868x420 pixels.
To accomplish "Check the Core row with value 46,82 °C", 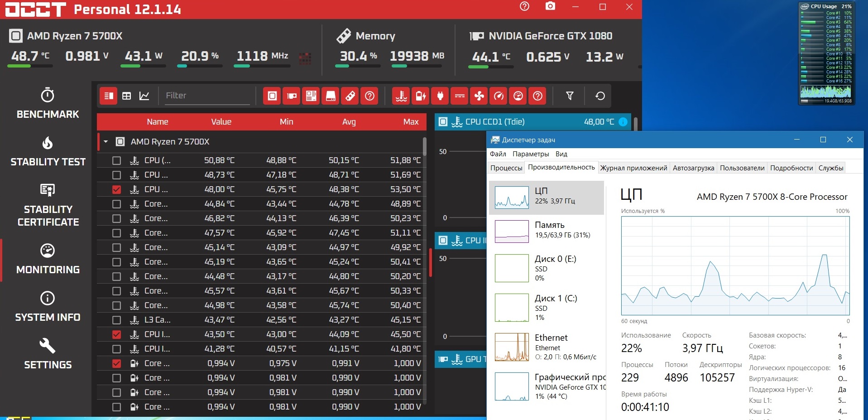I will [116, 218].
